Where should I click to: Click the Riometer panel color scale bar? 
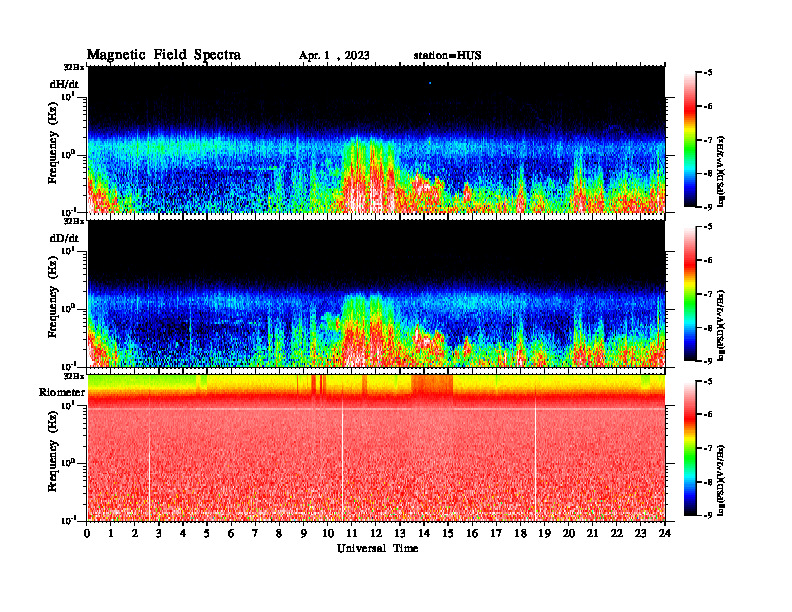pos(690,448)
